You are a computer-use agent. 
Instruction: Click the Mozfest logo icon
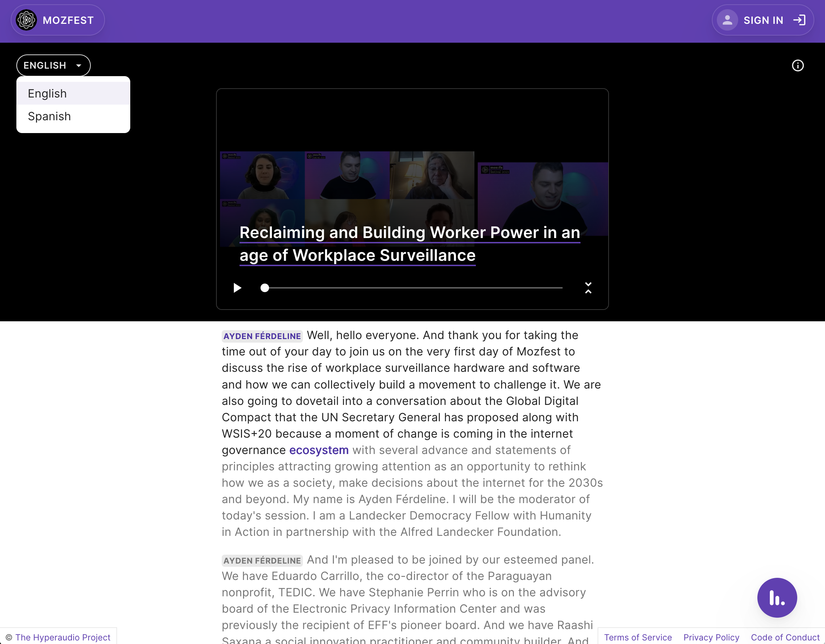(26, 20)
